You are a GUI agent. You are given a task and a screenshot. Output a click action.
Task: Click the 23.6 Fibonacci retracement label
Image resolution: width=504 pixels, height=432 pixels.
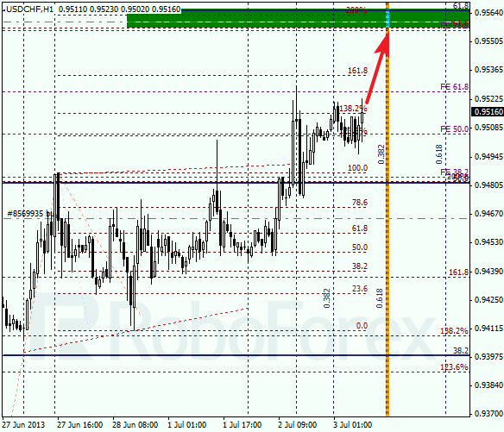360,288
